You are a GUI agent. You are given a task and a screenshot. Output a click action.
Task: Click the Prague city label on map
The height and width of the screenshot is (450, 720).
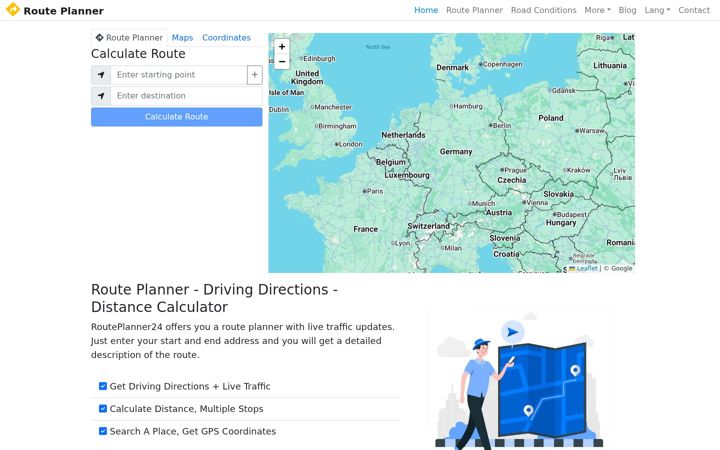(515, 170)
